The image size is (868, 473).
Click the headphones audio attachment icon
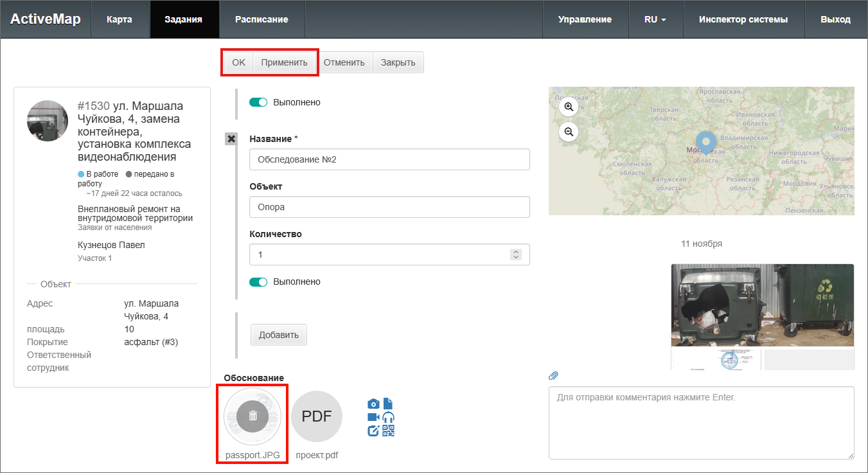click(x=388, y=417)
